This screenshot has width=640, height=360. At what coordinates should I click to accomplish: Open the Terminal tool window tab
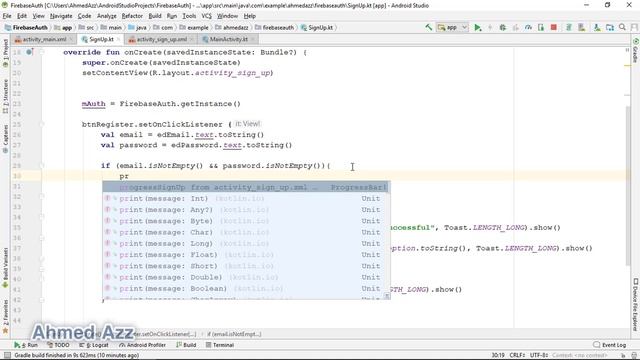(220, 345)
